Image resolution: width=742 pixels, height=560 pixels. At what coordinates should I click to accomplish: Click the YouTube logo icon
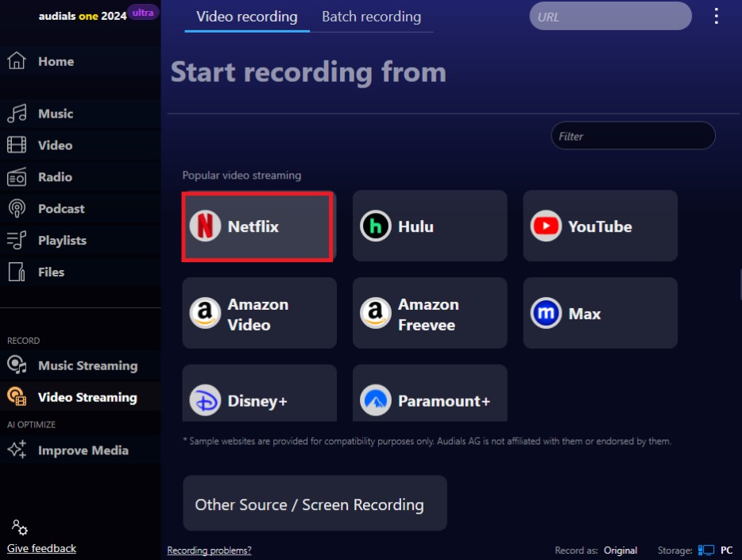point(546,226)
